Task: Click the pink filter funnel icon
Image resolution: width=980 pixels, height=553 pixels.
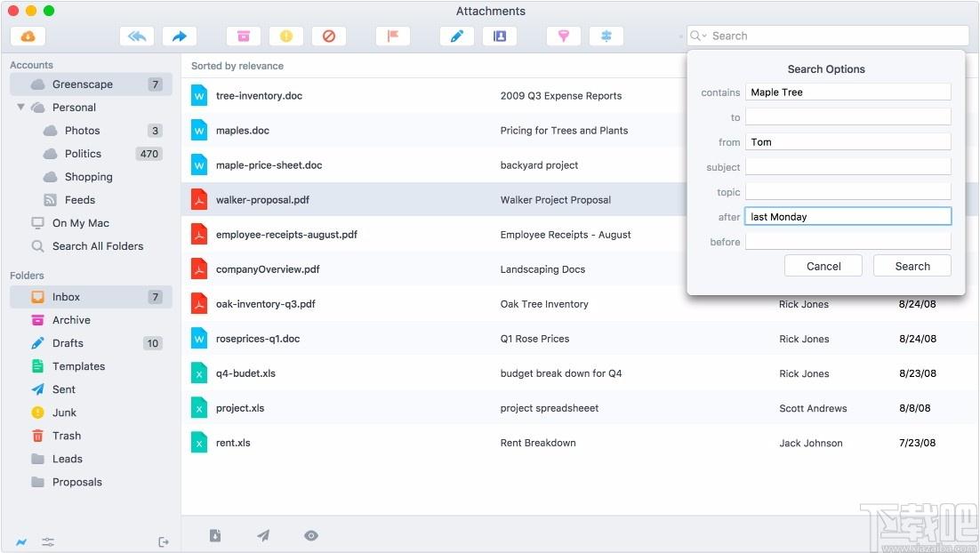Action: point(564,36)
